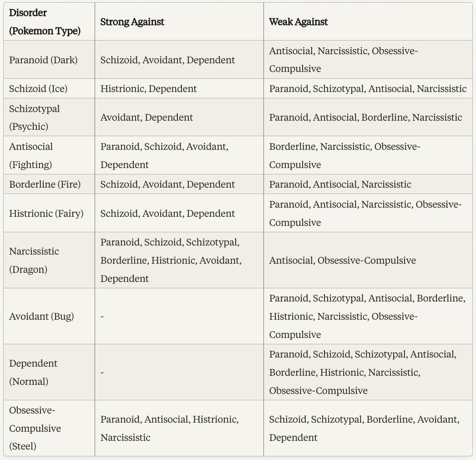The image size is (476, 460).
Task: Click Obsessive-Compulsive's 'Paranoid, Antisocial, Histrionic, Narcissistic' cell
Action: (x=169, y=428)
